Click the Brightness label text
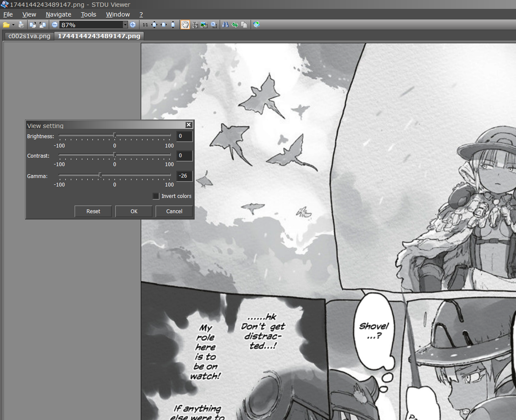 pyautogui.click(x=41, y=136)
